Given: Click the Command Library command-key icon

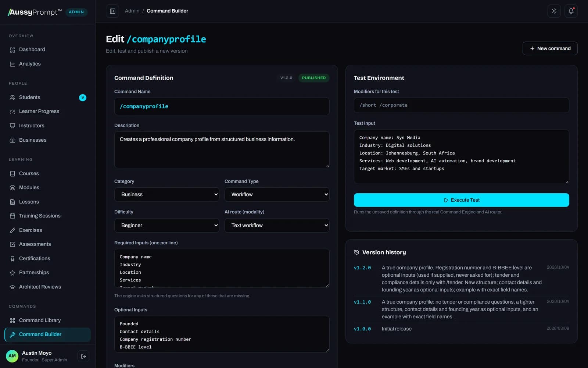Looking at the screenshot, I should [12, 321].
